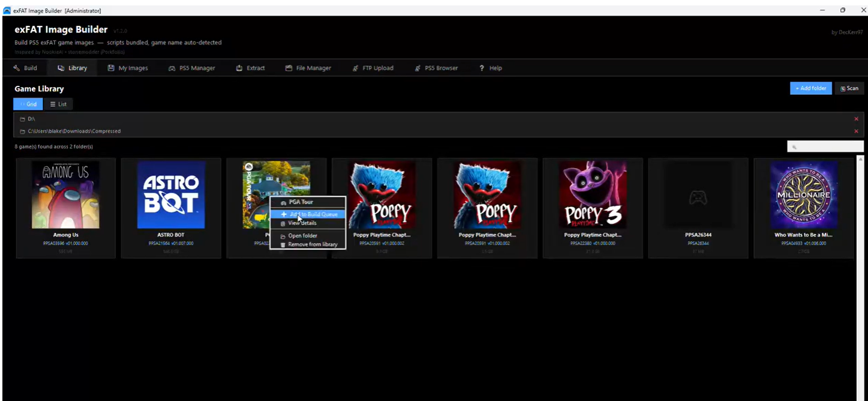Remove the Downloads\Compressed folder with red X
This screenshot has width=868, height=401.
[x=856, y=131]
